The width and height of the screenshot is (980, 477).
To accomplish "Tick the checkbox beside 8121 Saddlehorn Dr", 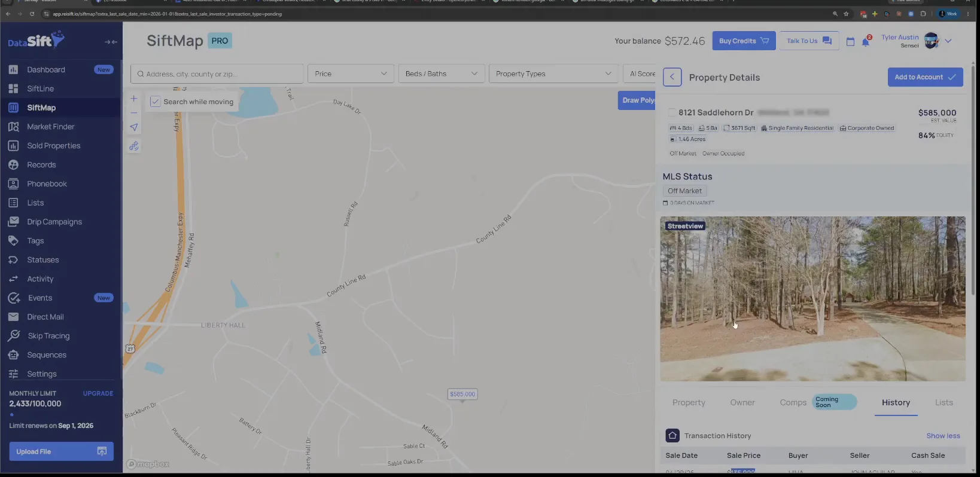I will pos(672,112).
